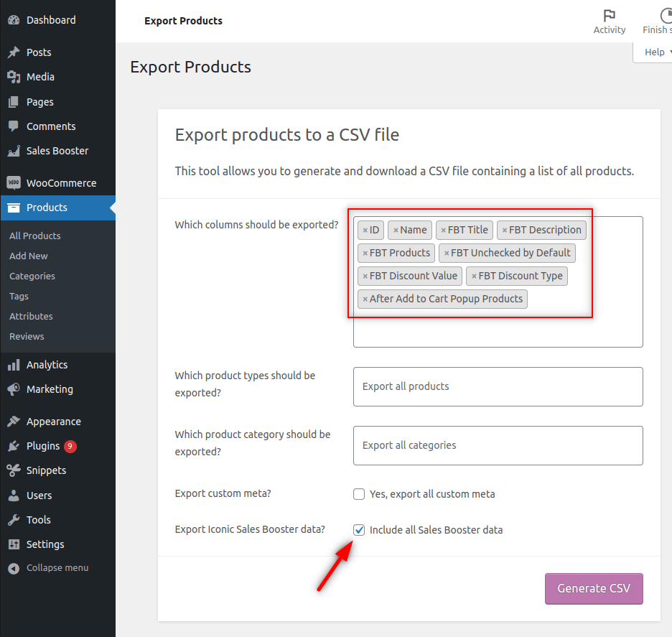
Task: Open the product category dropdown
Action: (498, 445)
